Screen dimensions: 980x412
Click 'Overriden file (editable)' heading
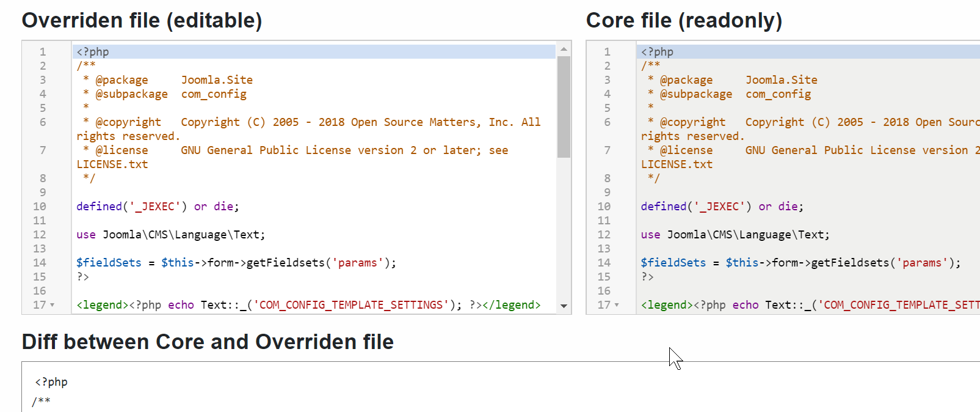(142, 20)
